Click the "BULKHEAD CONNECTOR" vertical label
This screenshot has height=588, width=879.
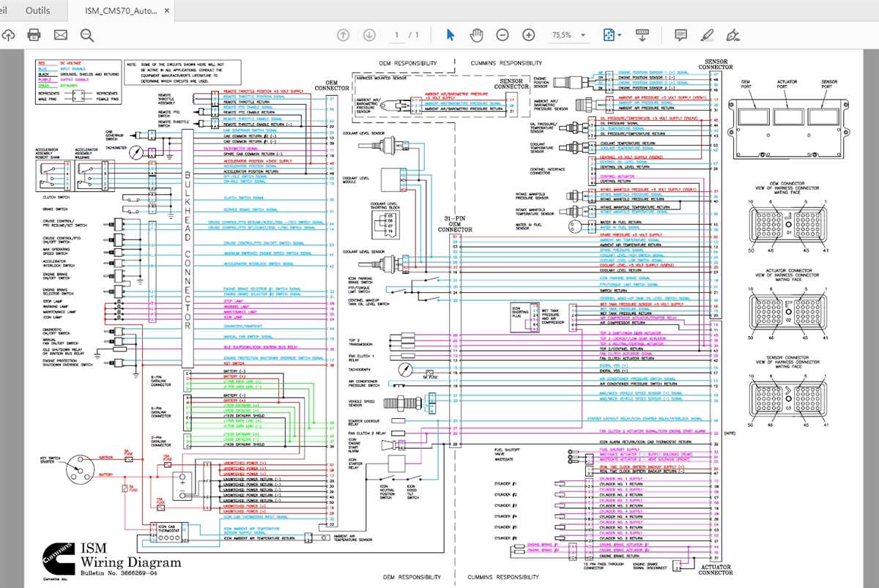187,252
